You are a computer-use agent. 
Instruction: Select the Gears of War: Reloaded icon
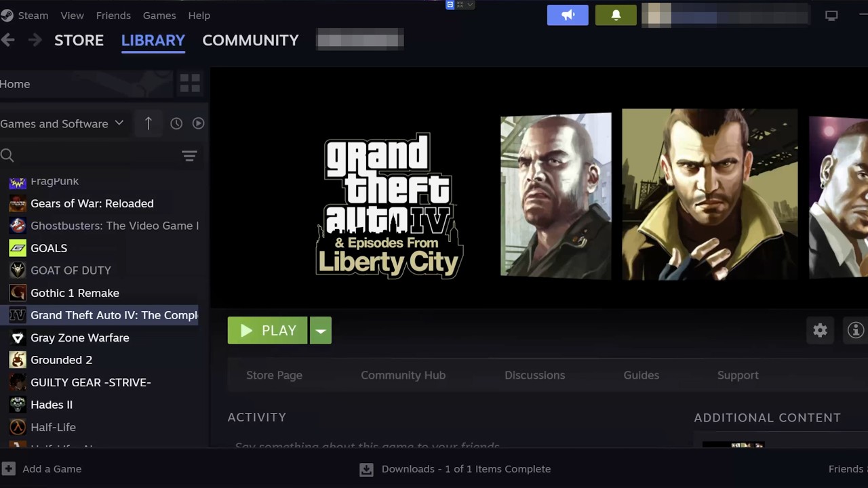coord(18,203)
